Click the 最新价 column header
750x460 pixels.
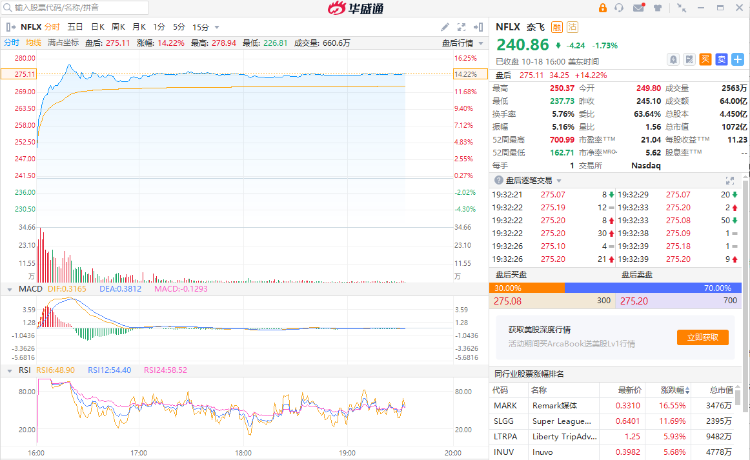(629, 390)
